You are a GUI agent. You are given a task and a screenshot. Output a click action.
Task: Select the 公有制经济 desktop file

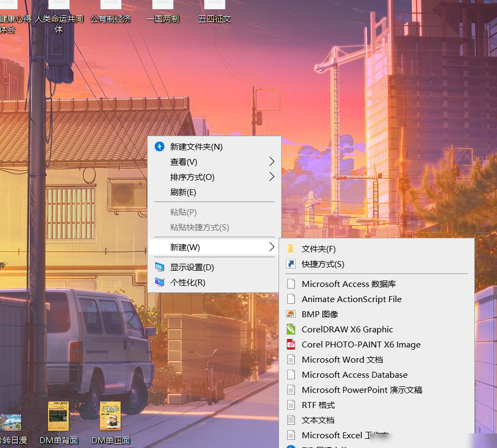click(x=111, y=12)
